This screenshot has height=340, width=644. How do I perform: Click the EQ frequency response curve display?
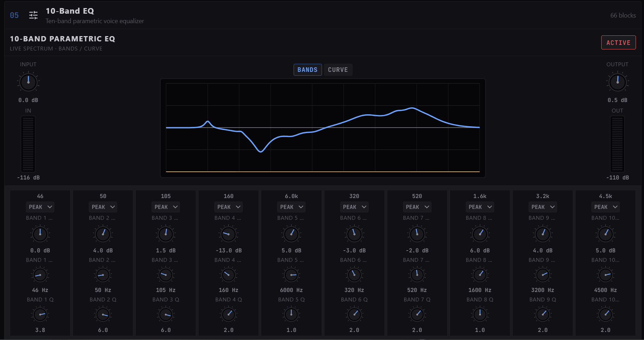323,128
